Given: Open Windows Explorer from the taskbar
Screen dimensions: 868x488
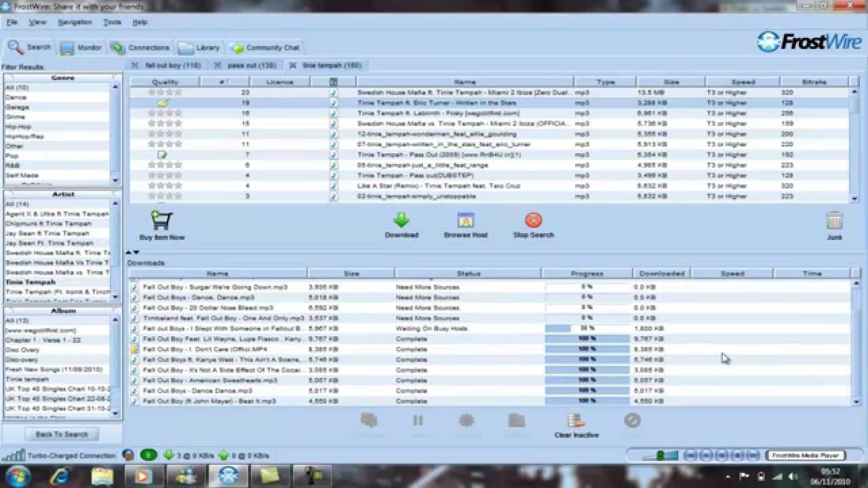Looking at the screenshot, I should [x=102, y=476].
